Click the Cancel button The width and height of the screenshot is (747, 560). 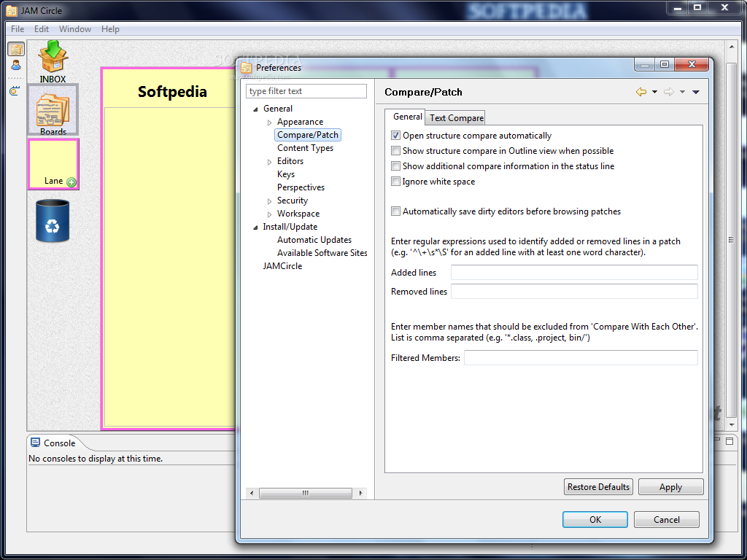click(667, 519)
